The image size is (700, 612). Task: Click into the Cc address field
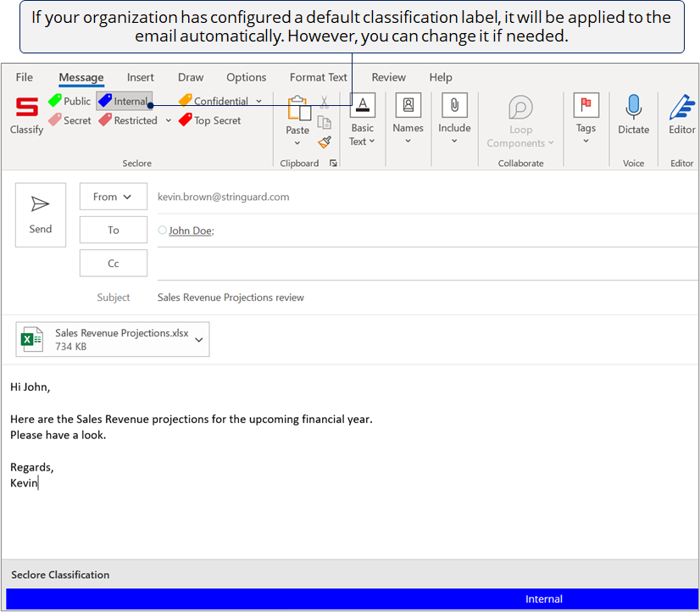click(x=428, y=264)
